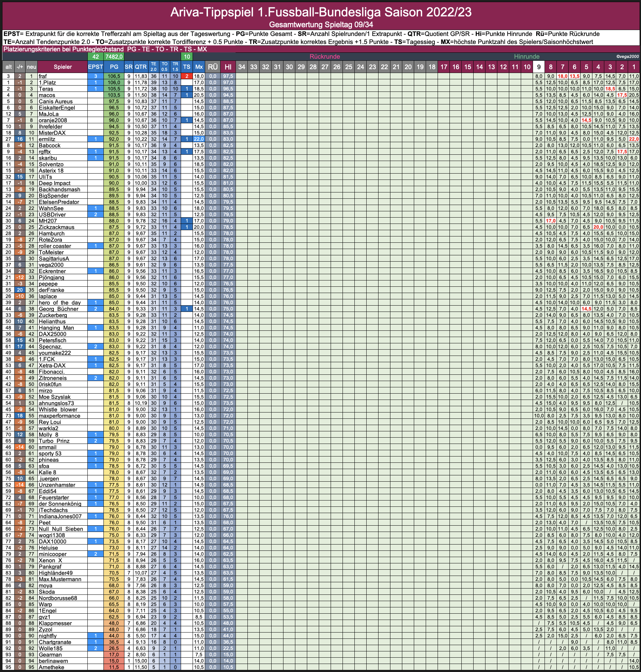Viewport: 641px width, 672px height.
Task: Click player name '1.Platz'
Action: (x=47, y=82)
